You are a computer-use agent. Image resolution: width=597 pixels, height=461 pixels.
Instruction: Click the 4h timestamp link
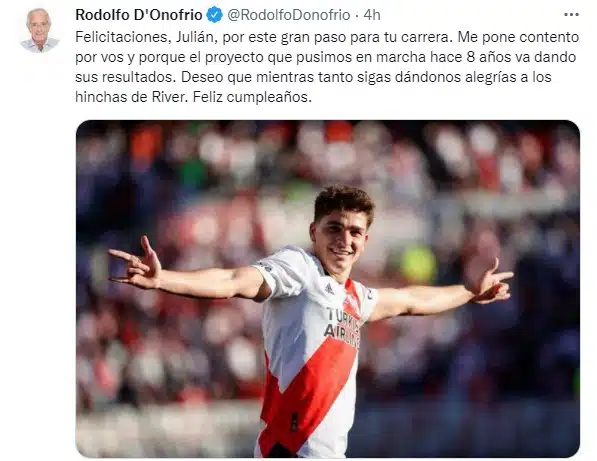point(372,15)
